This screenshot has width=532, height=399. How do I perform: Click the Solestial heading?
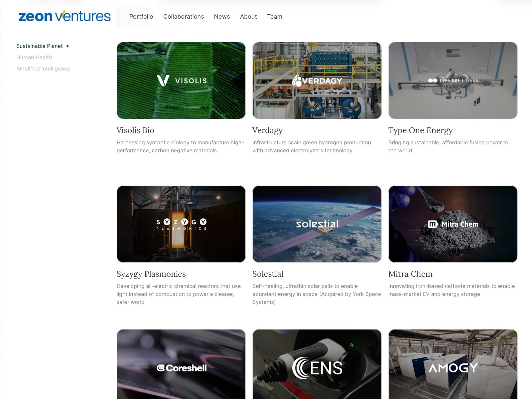[268, 274]
